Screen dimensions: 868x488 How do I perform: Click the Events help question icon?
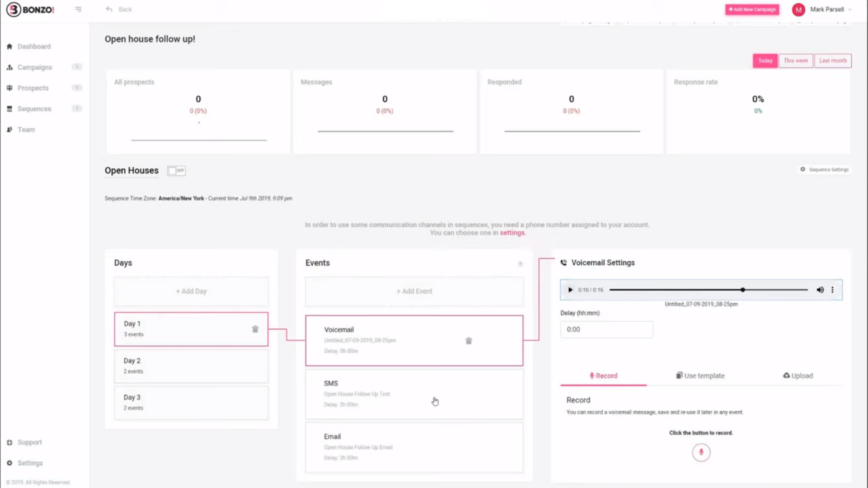click(x=520, y=264)
